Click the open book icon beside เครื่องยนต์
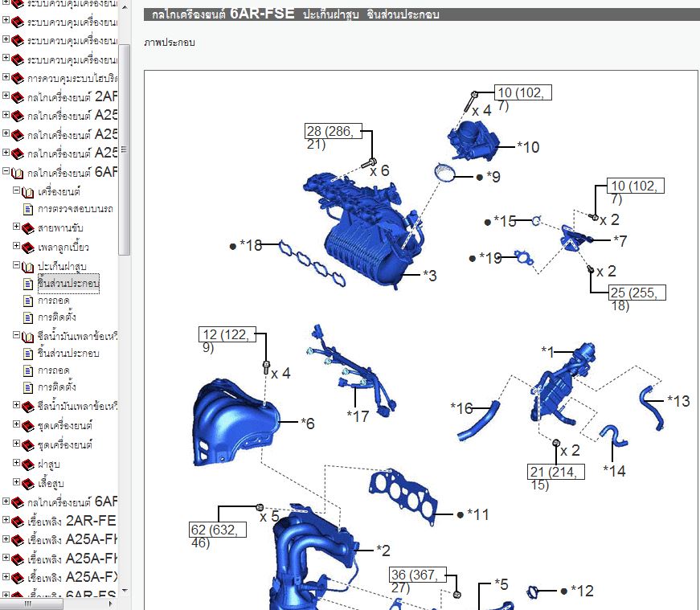The width and height of the screenshot is (700, 610). pyautogui.click(x=29, y=192)
